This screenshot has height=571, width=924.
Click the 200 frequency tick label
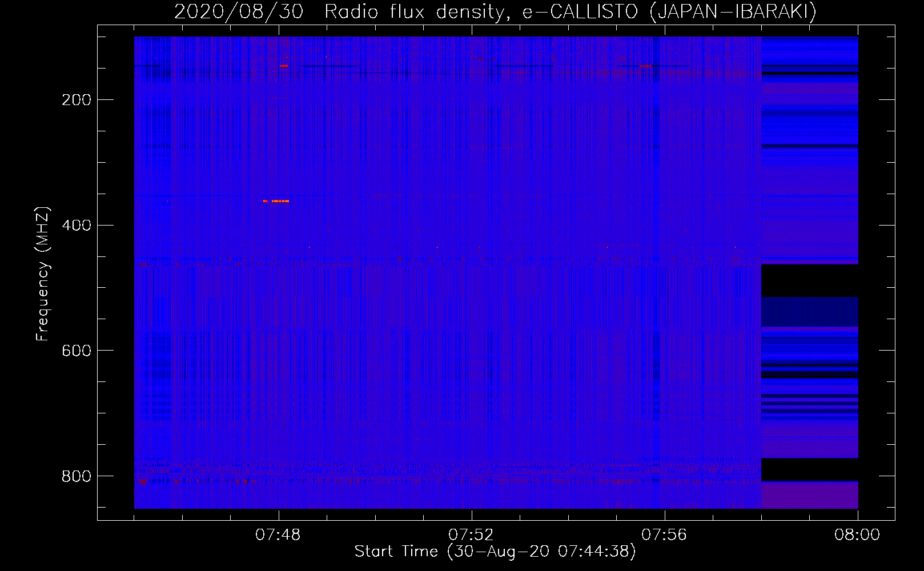tap(77, 100)
